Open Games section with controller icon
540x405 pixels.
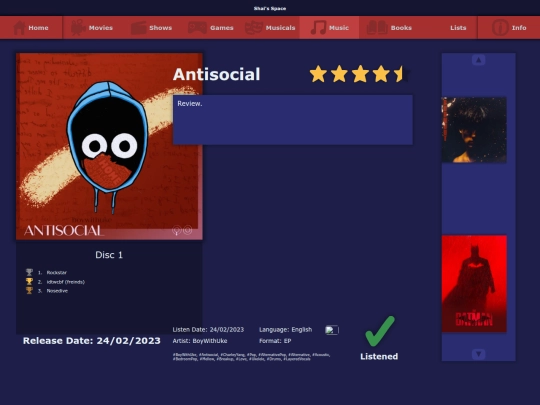click(x=197, y=28)
